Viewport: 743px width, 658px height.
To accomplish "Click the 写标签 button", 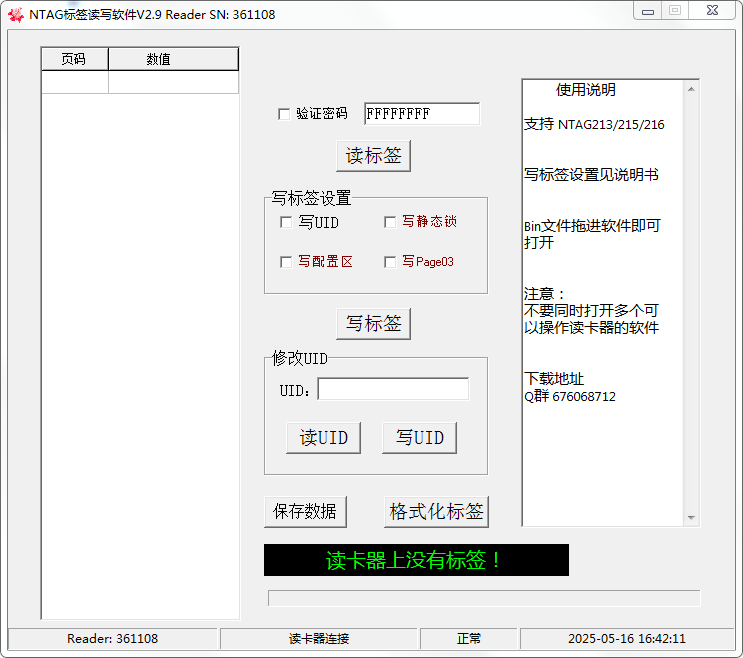I will (373, 324).
